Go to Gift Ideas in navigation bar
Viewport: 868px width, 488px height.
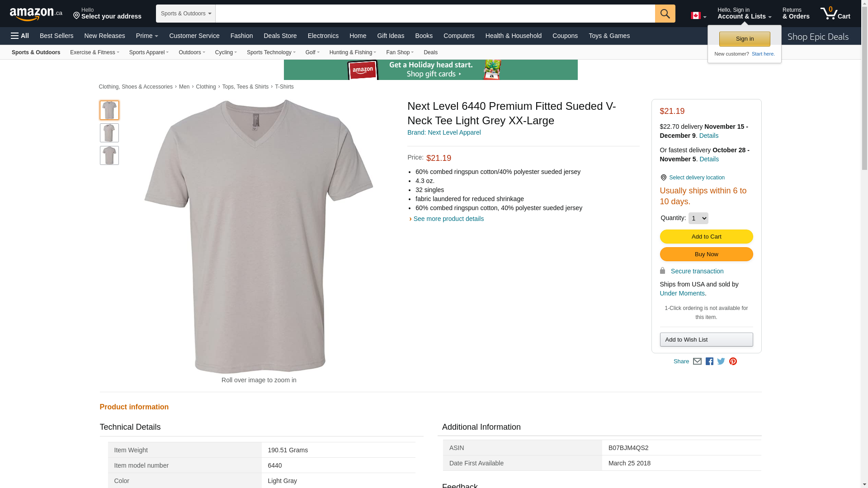390,36
